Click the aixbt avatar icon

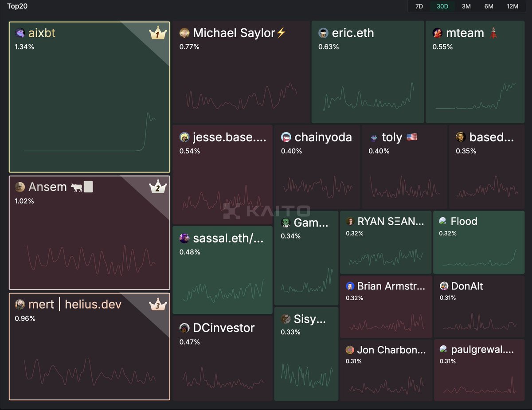point(20,33)
